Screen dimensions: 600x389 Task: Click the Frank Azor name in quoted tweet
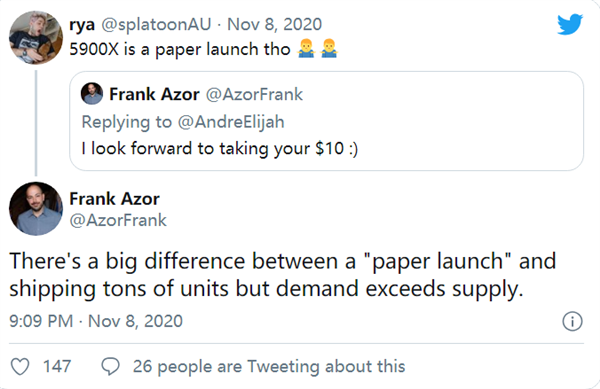click(154, 94)
